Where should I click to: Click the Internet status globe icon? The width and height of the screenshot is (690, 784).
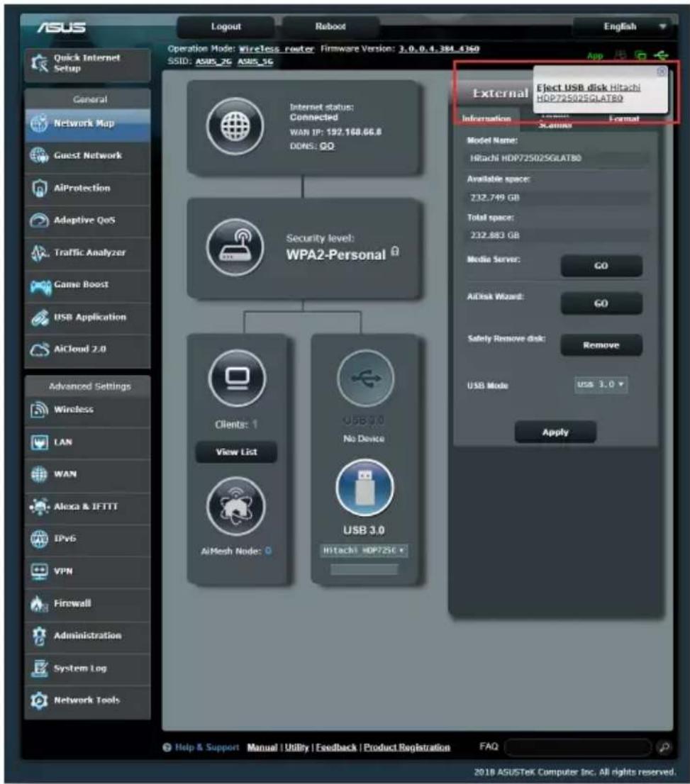coord(235,126)
